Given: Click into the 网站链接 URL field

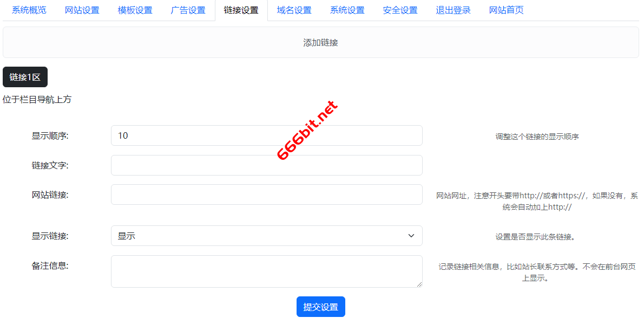Looking at the screenshot, I should pyautogui.click(x=266, y=195).
